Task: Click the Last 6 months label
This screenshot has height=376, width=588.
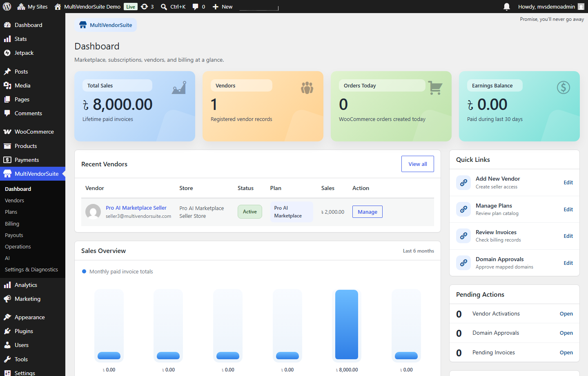Action: coord(419,251)
